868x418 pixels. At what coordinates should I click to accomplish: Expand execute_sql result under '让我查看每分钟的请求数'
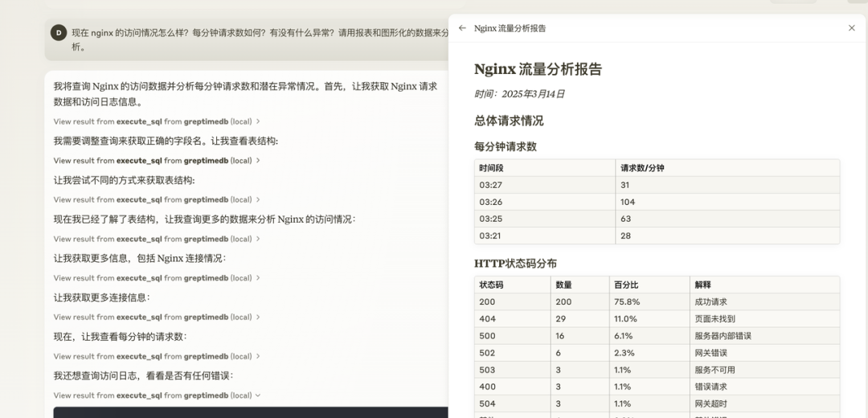click(x=157, y=356)
